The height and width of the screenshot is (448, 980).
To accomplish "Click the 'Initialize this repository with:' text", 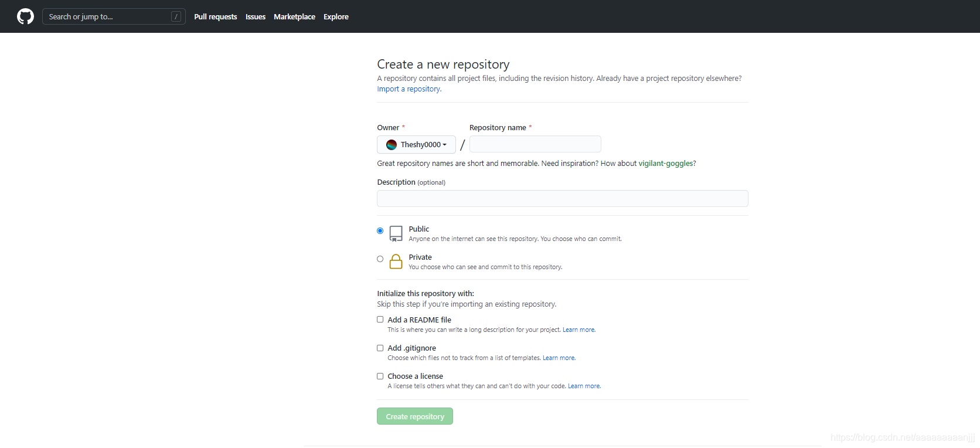I will point(426,294).
